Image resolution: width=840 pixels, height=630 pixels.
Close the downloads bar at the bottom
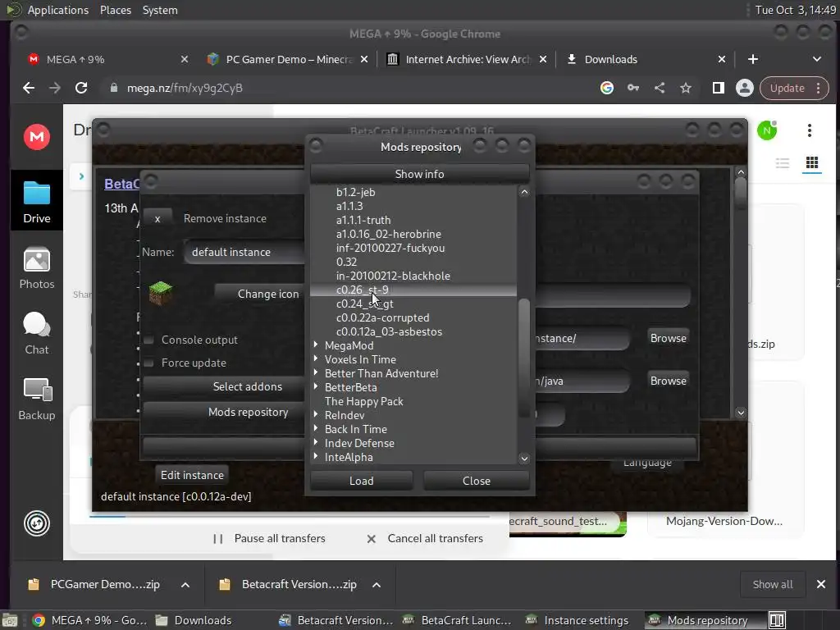820,584
